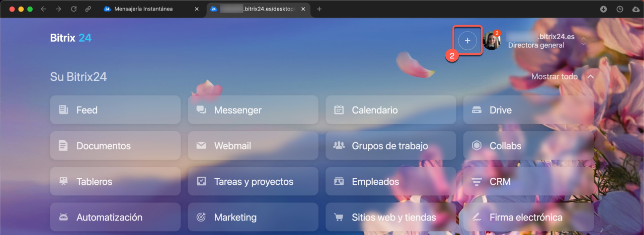Image resolution: width=644 pixels, height=235 pixels.
Task: Click the Grupos de trabajo people icon
Action: pyautogui.click(x=339, y=146)
